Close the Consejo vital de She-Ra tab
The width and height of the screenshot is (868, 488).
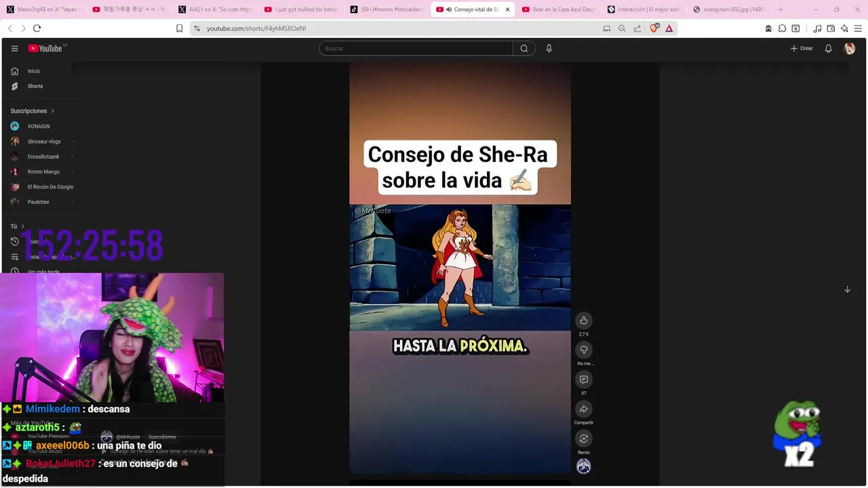507,9
